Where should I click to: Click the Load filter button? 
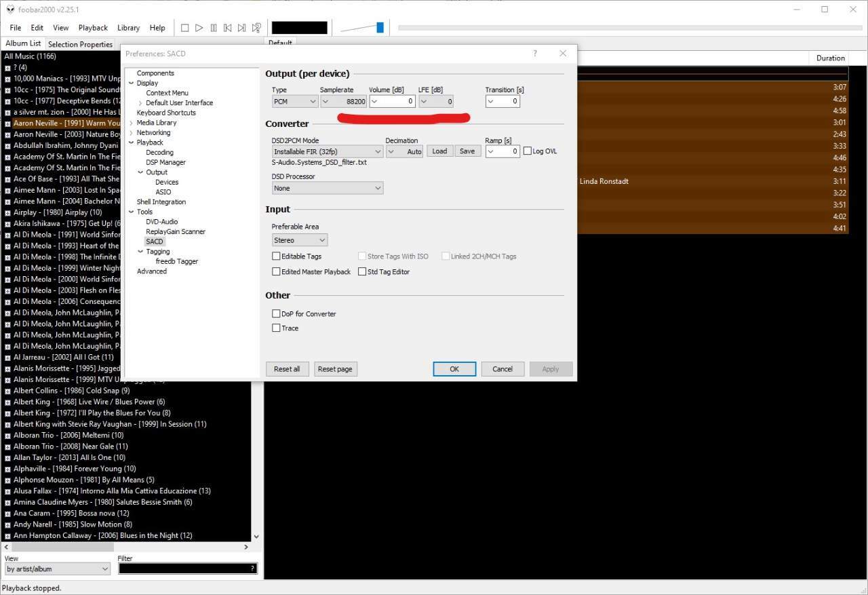click(439, 151)
